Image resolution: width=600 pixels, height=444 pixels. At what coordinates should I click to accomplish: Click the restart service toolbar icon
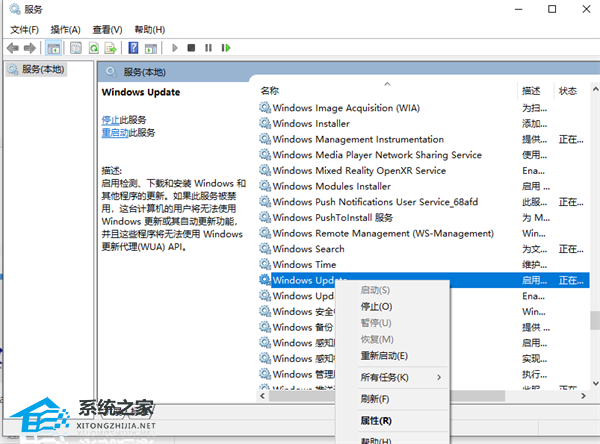[x=227, y=47]
